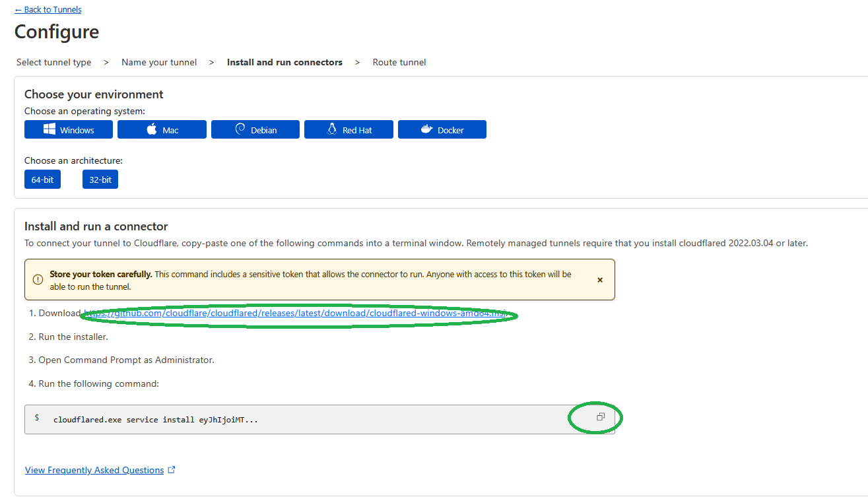Screen dimensions: 868x499
Task: Open Install and run connectors step
Action: [284, 62]
